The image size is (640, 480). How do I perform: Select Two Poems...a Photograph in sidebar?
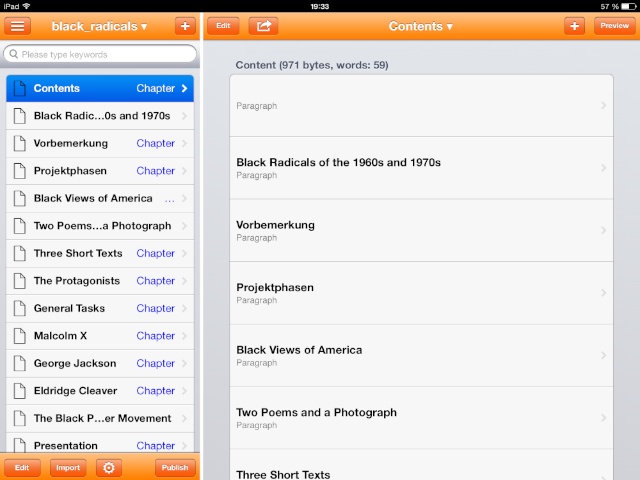[x=100, y=226]
